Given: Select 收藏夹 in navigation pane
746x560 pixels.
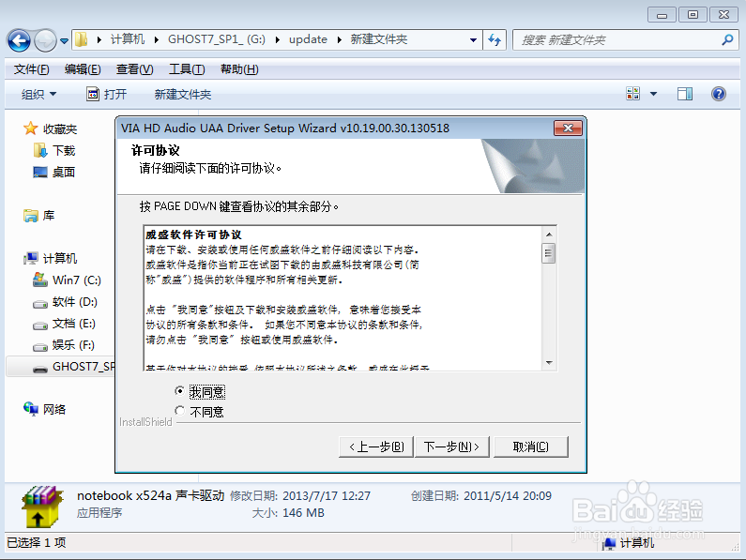Looking at the screenshot, I should (60, 129).
